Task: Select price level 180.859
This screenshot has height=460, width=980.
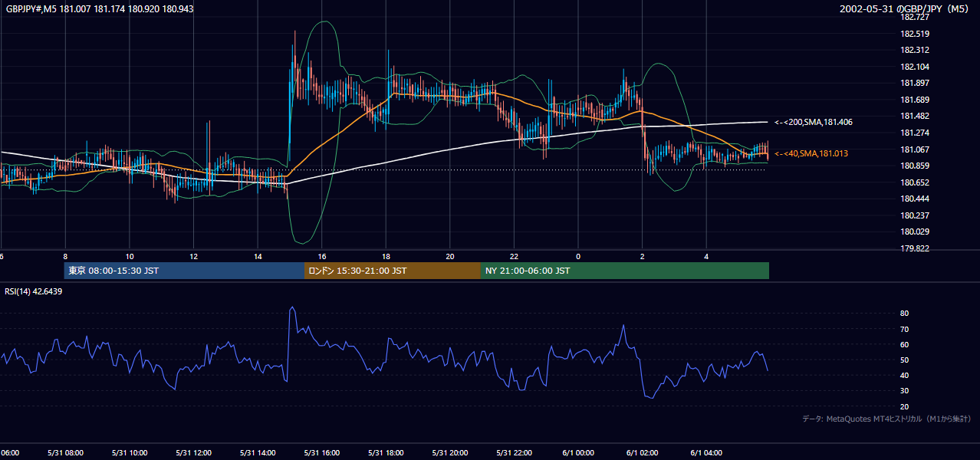Action: coord(916,166)
